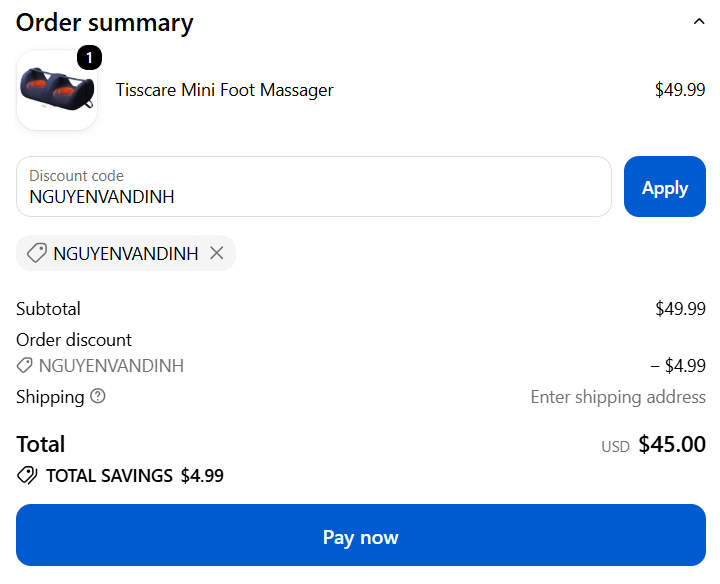Click the USD $45.00 total amount

pyautogui.click(x=653, y=444)
